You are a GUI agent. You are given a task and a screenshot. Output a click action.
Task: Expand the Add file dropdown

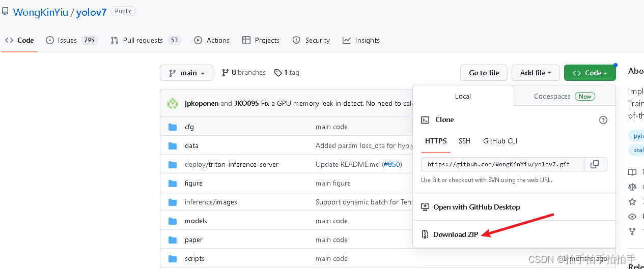point(536,73)
